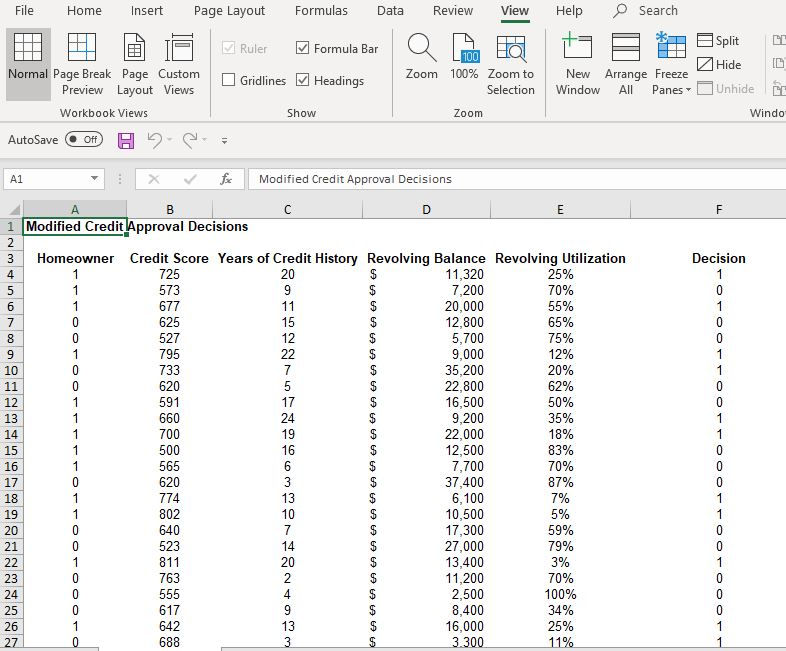Open the Zoom dialog
Image resolution: width=786 pixels, height=651 pixels.
coord(422,56)
